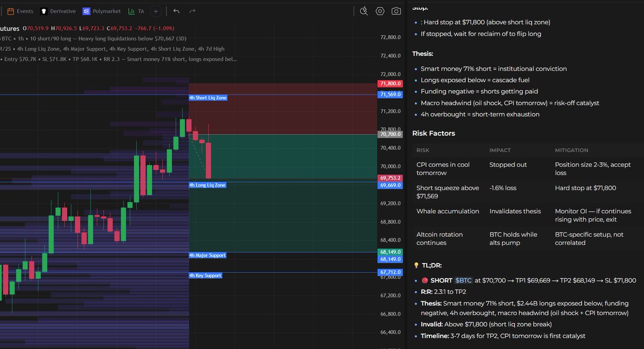Viewport: 644px width, 349px height.
Task: Click the 'Timeline: 3-7 days' line
Action: [503, 336]
